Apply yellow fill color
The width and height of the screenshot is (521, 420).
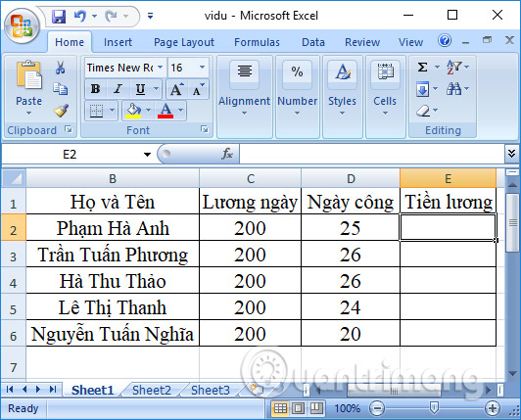133,111
